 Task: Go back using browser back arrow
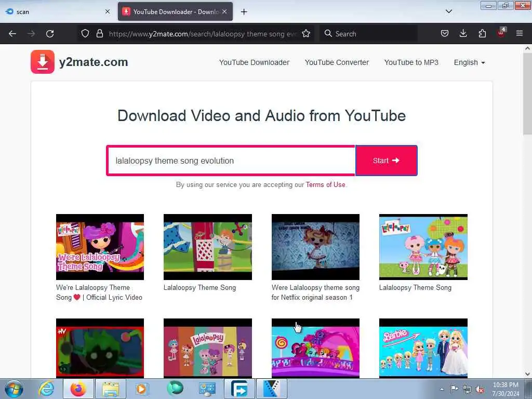pos(12,34)
